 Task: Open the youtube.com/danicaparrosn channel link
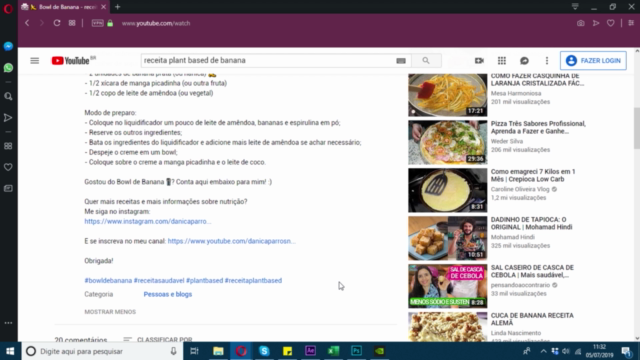(x=231, y=241)
